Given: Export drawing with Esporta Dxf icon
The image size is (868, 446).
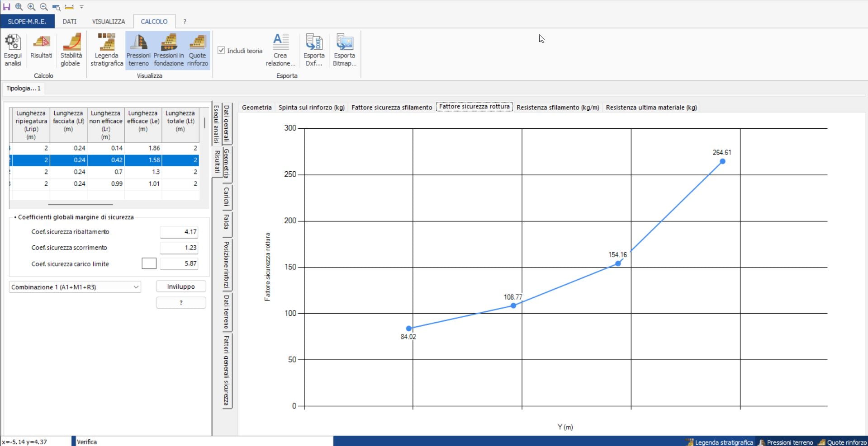Looking at the screenshot, I should [x=314, y=50].
